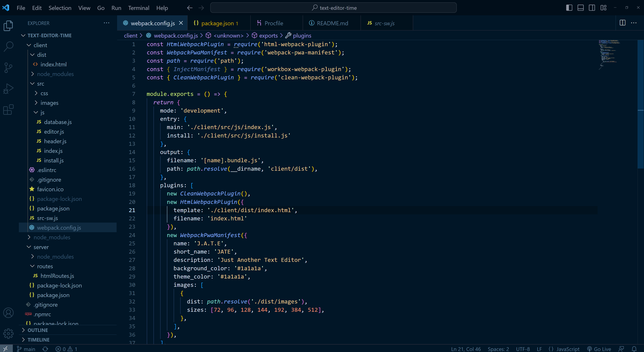Open the Terminal menu
Viewport: 644px width, 352px height.
[138, 8]
